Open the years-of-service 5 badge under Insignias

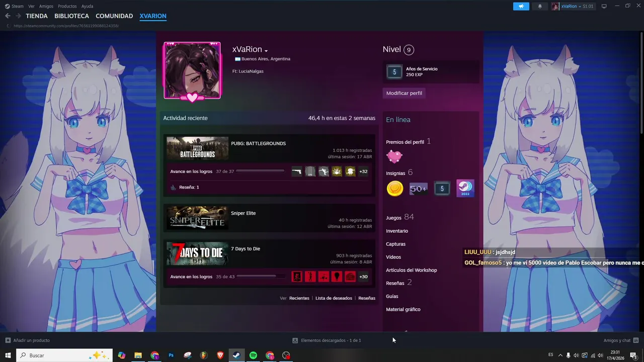tap(442, 189)
